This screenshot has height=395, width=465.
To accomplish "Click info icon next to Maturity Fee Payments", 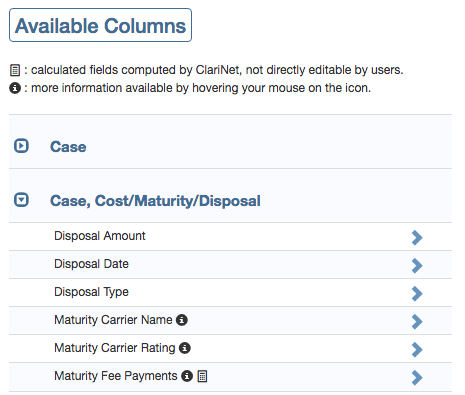I will point(187,376).
